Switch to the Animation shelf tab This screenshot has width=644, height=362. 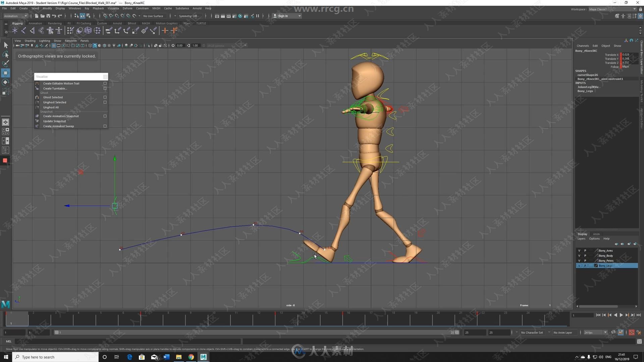pos(35,23)
